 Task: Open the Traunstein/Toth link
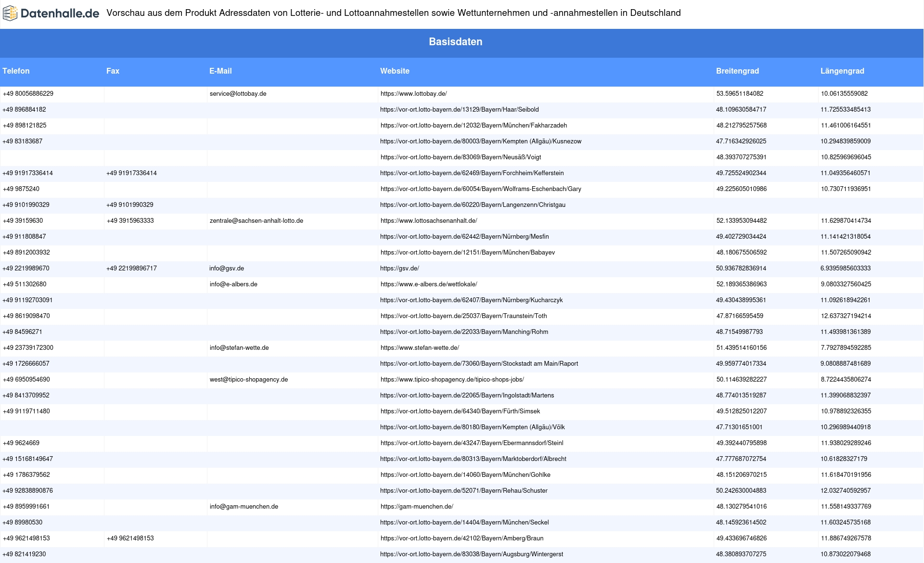463,316
